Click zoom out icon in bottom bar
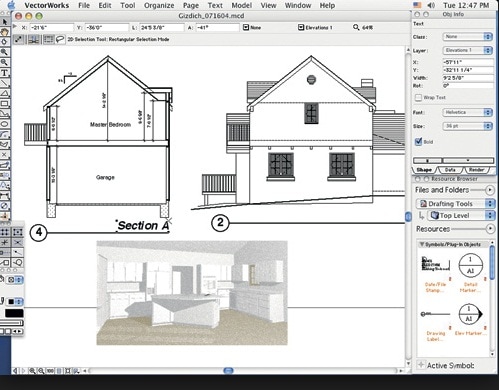Viewport: 499px width, 390px height. pyautogui.click(x=41, y=370)
